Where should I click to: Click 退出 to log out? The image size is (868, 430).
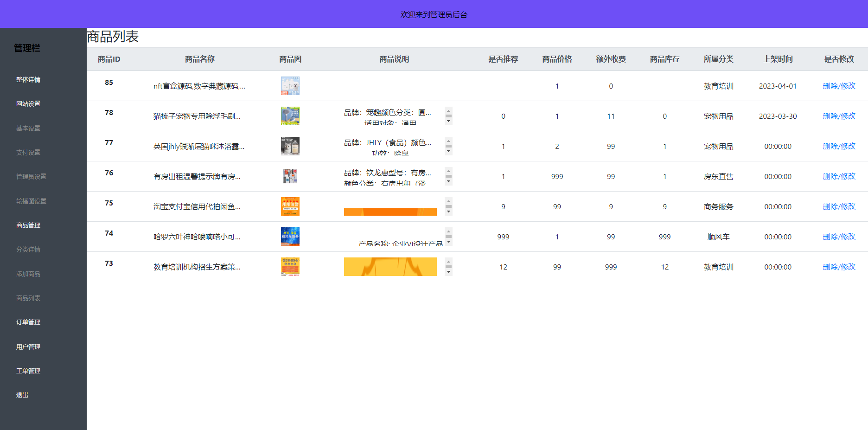(22, 395)
